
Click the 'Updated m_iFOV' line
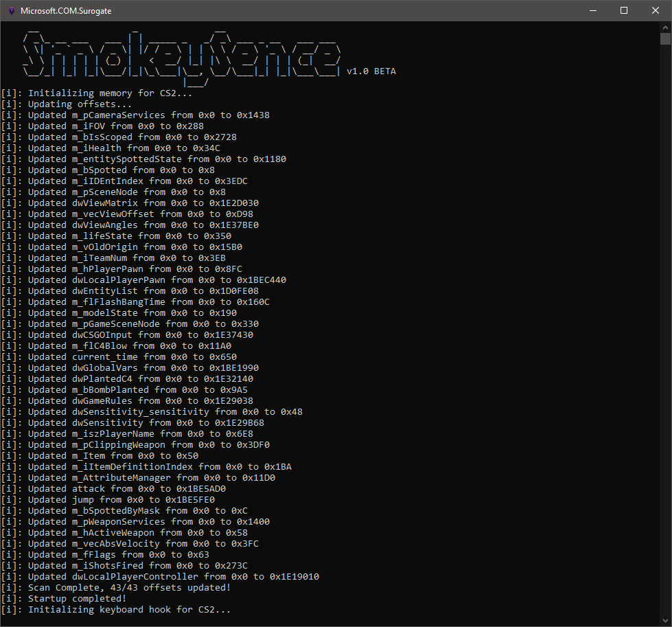click(x=102, y=126)
